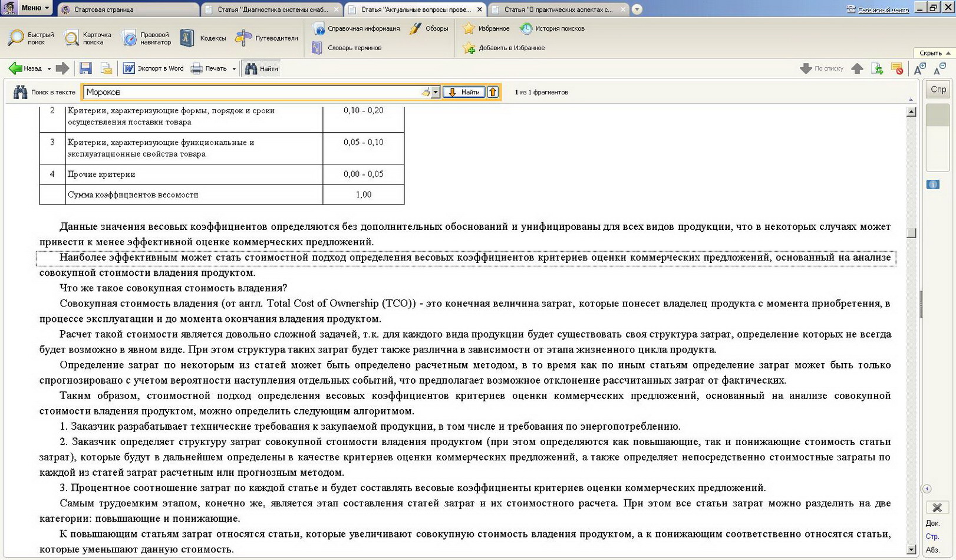
Task: Open the blue info icon in sidebar
Action: 933,185
